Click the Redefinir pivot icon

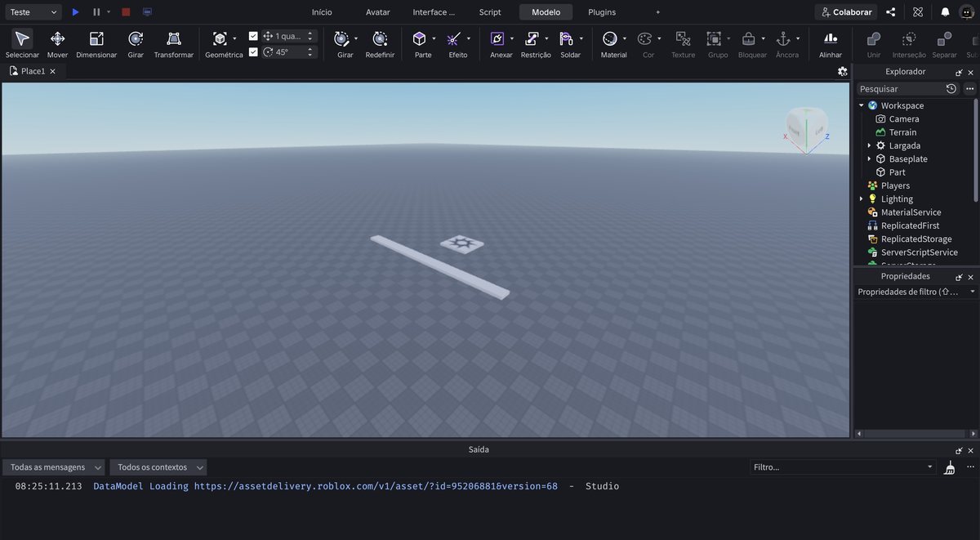[x=380, y=38]
